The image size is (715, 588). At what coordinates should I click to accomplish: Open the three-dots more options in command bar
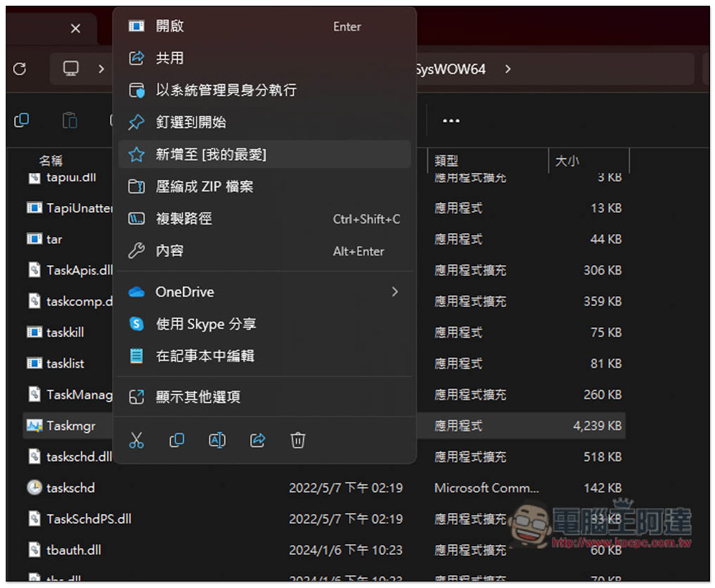tap(451, 120)
